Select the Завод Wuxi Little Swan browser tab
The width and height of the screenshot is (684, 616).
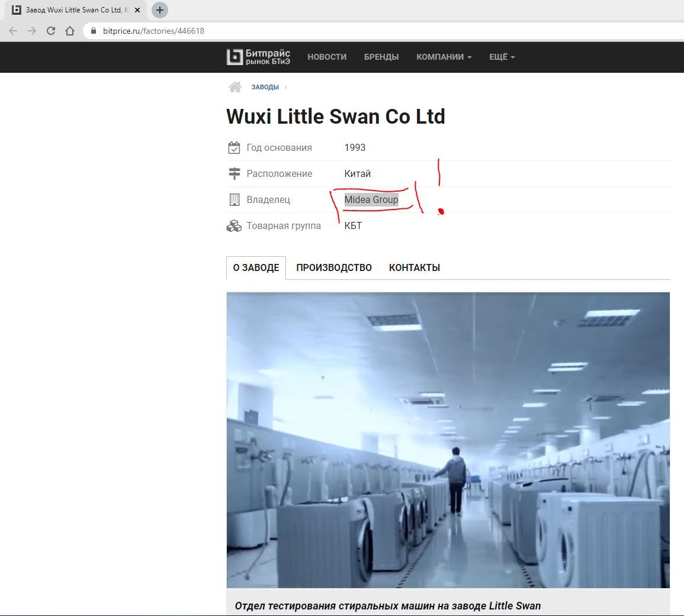click(76, 10)
